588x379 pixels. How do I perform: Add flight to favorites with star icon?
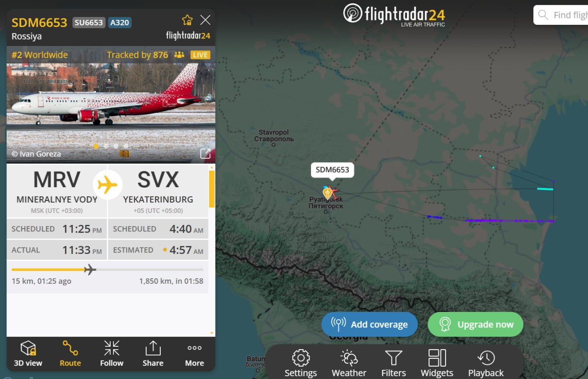[x=187, y=20]
